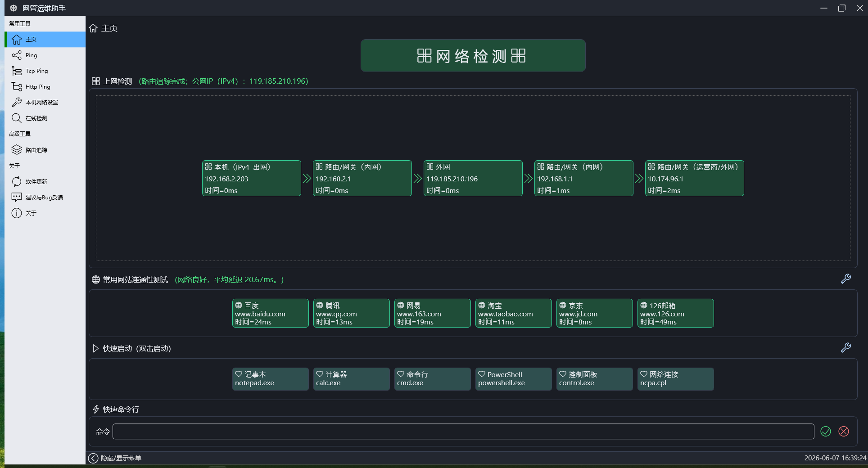Click the lightning icon beside 快速命令行
The image size is (868, 468).
(96, 409)
